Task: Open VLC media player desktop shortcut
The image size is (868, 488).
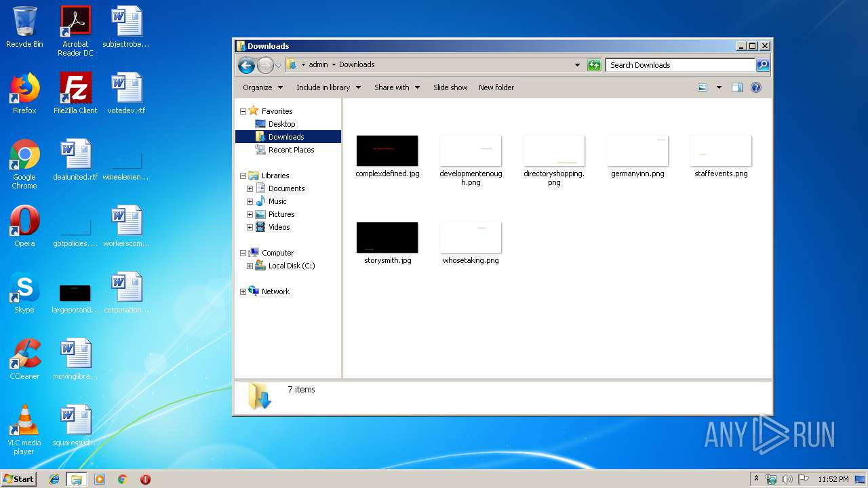Action: coord(24,430)
